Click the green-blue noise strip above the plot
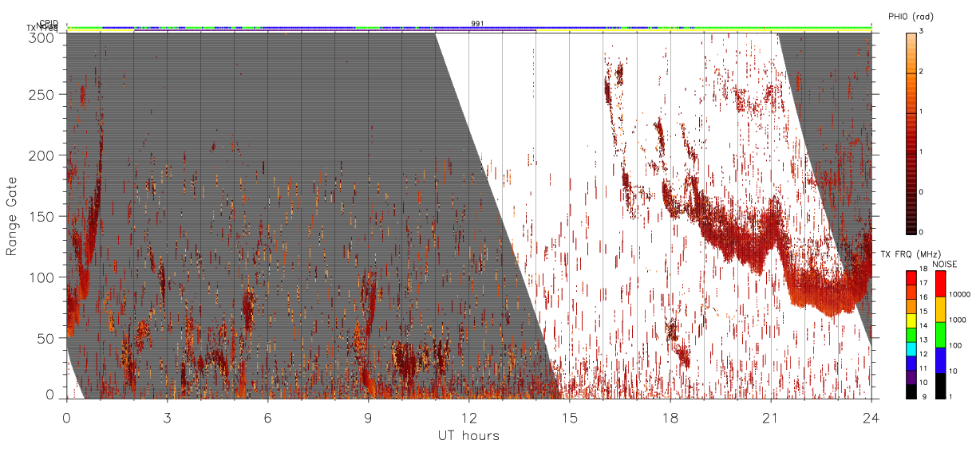 coord(468,28)
